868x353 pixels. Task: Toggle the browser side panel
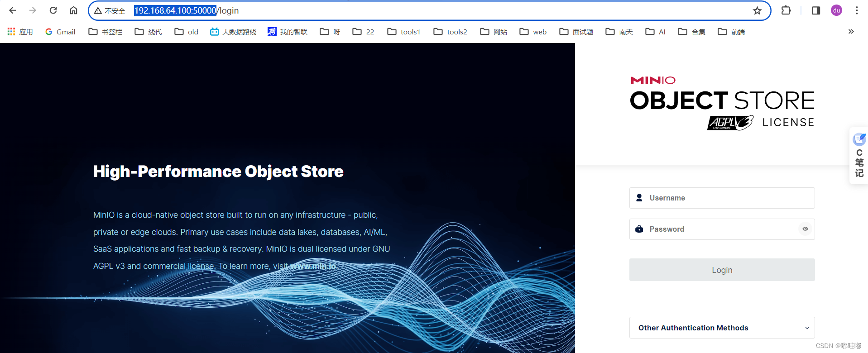(816, 10)
